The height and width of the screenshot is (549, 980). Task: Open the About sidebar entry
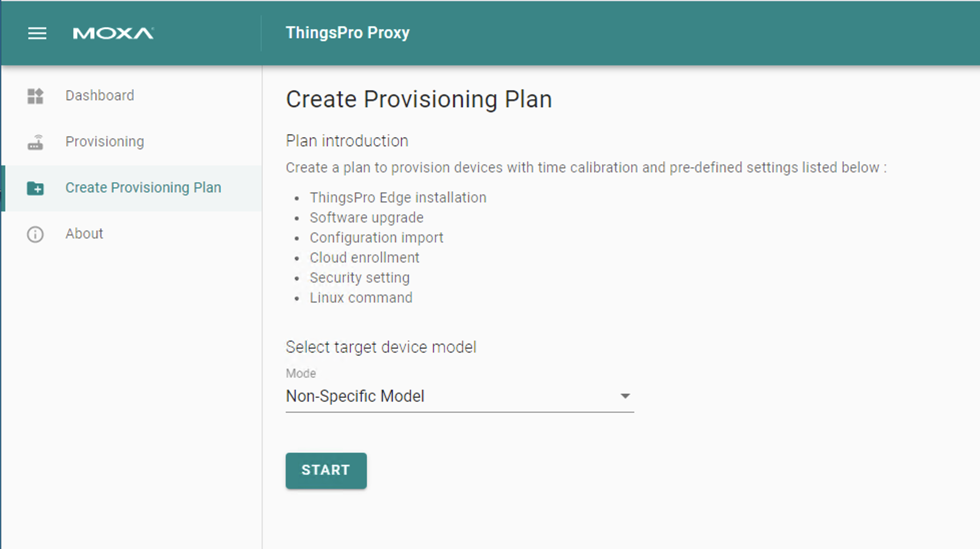131,234
